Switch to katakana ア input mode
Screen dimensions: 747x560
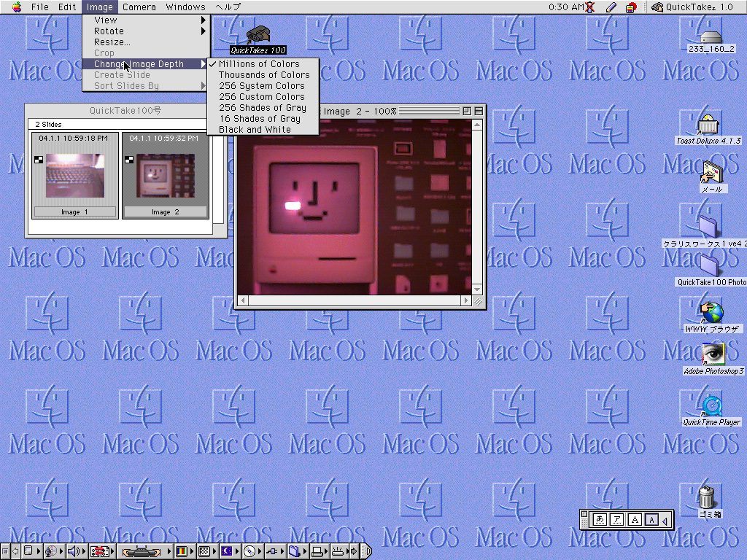617,519
